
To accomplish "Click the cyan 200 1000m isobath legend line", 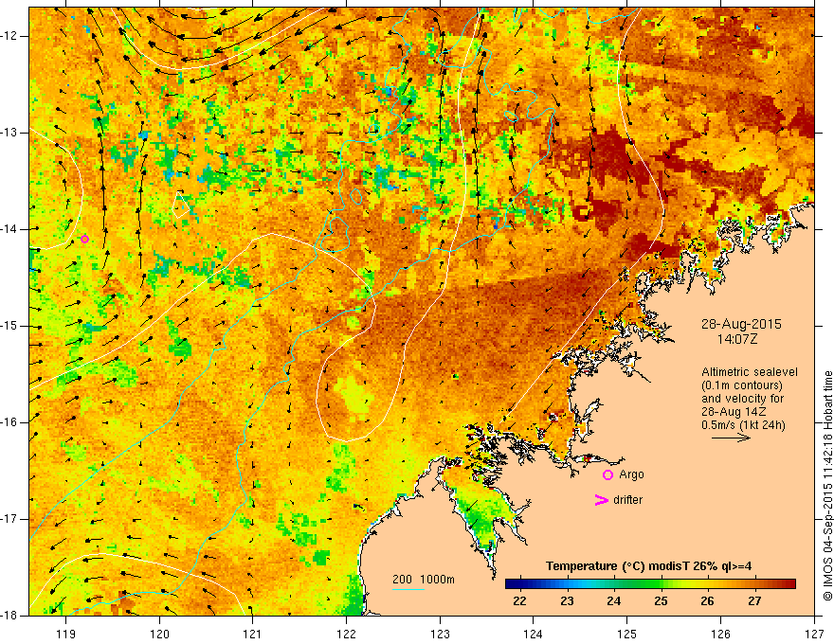I will tap(408, 590).
